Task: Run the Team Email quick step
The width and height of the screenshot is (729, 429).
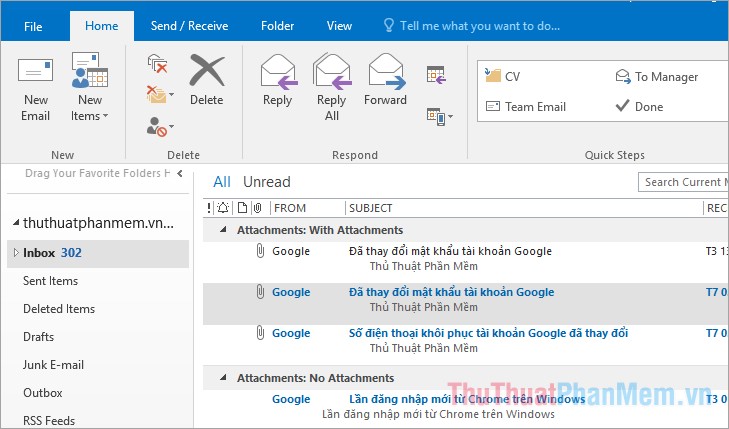Action: coord(525,107)
